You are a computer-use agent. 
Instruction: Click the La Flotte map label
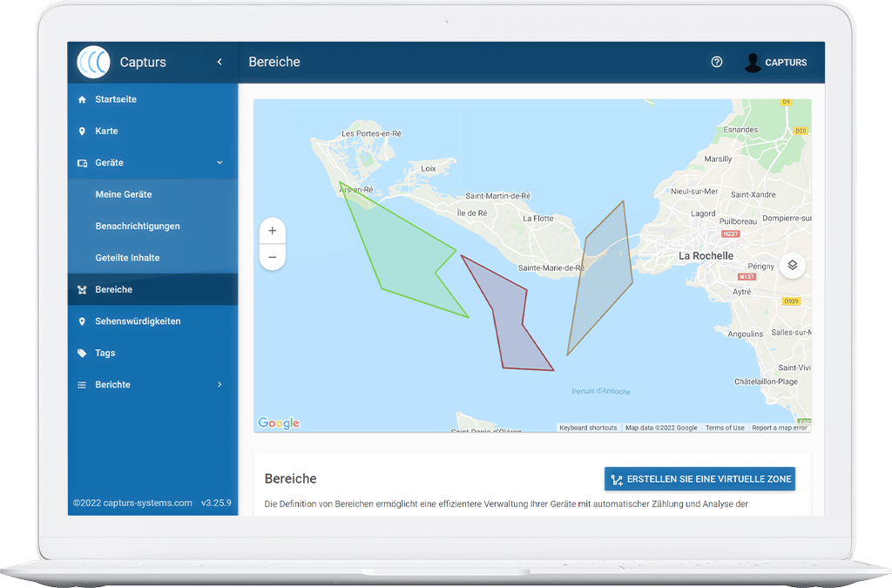pos(538,219)
